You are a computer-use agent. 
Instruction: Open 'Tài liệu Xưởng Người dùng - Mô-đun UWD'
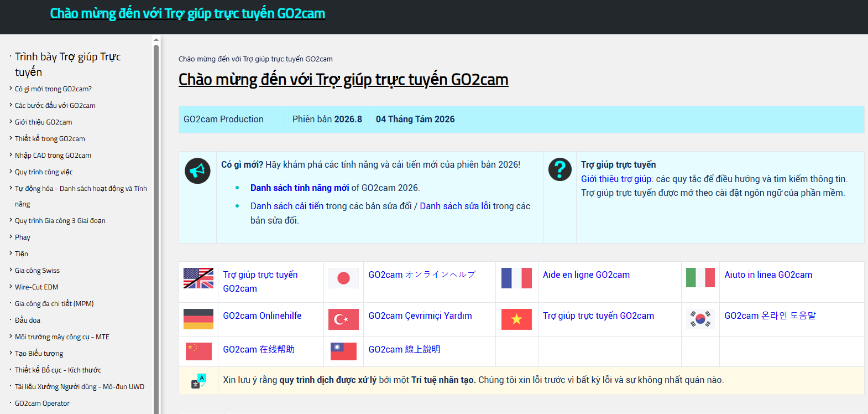click(80, 386)
